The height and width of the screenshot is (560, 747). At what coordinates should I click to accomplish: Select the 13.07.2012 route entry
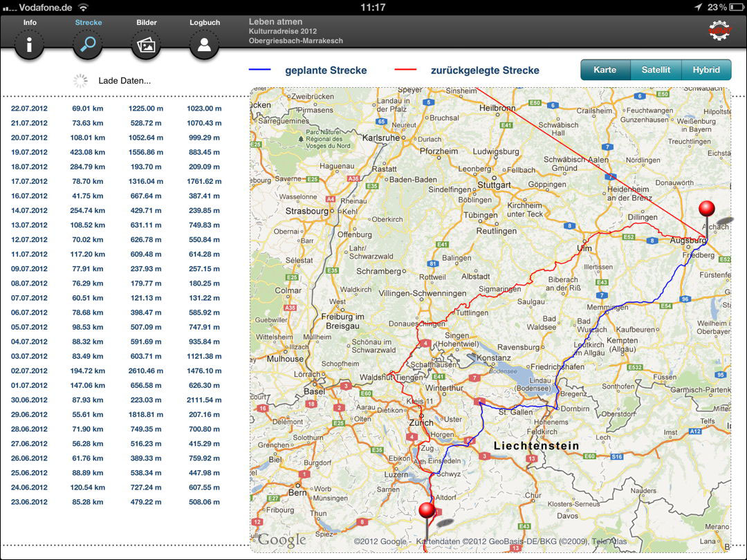tap(116, 225)
